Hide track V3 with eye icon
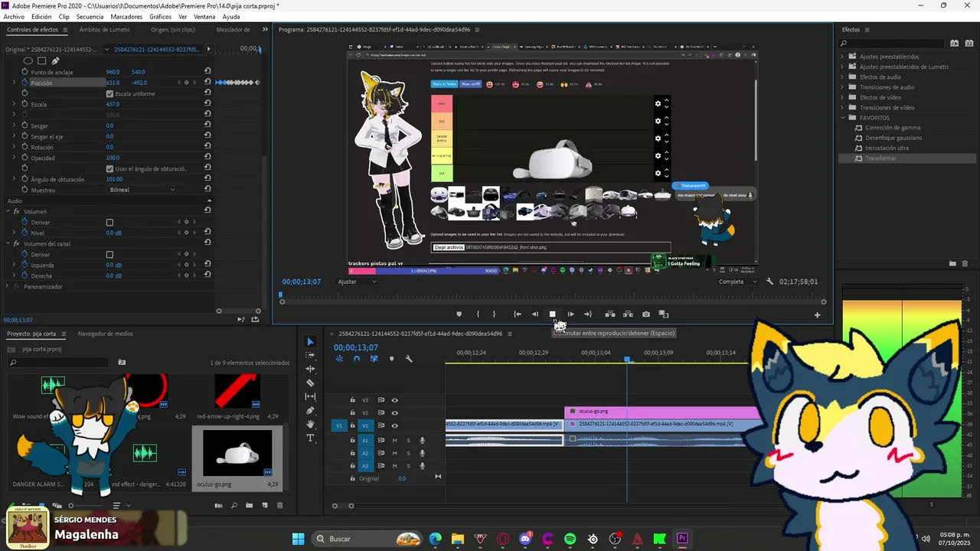Screen dimensions: 980x551 [395, 400]
